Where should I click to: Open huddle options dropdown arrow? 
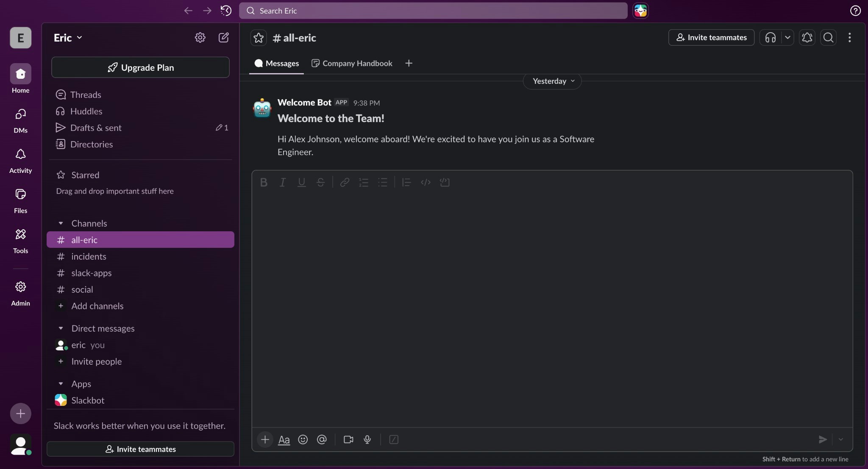(x=787, y=38)
